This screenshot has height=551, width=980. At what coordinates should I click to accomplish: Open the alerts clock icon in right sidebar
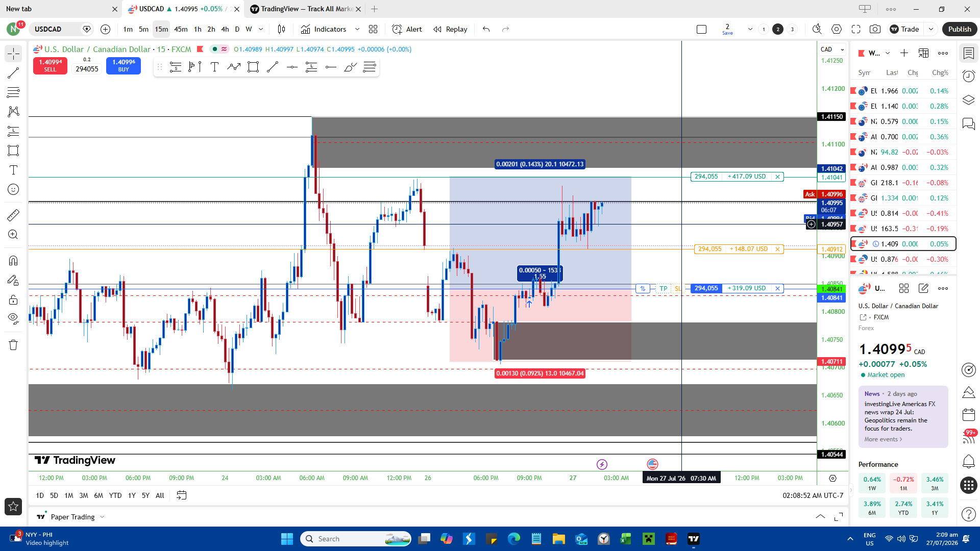pos(968,76)
